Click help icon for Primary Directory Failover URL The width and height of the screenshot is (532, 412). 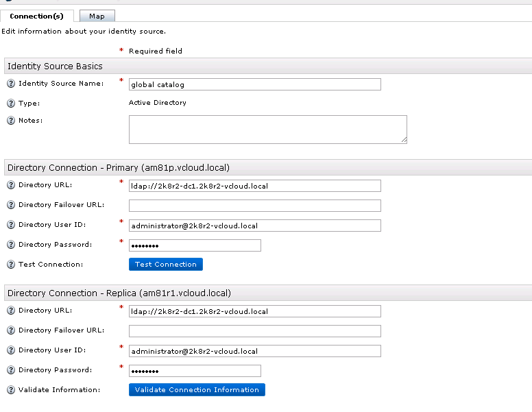[x=11, y=205]
